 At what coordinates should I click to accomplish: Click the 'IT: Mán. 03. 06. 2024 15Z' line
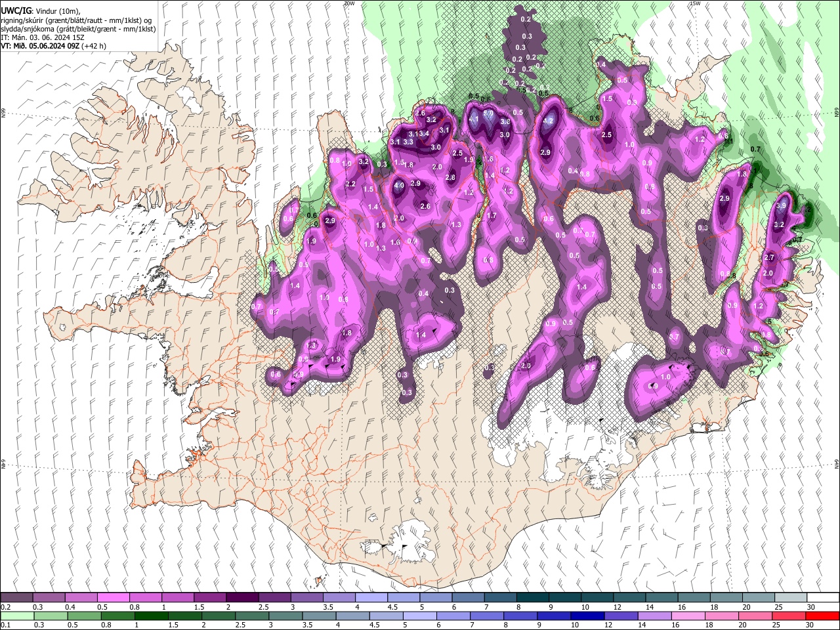pos(43,37)
